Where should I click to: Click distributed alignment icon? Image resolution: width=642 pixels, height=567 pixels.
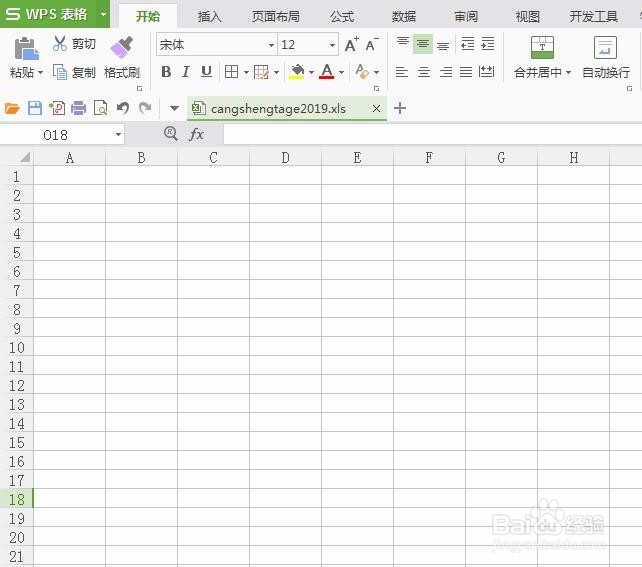pos(486,72)
